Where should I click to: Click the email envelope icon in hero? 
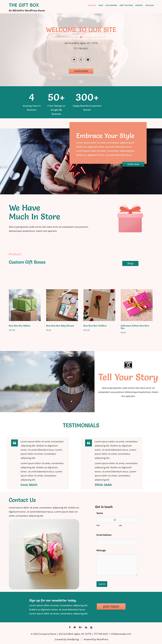[x=88, y=60]
